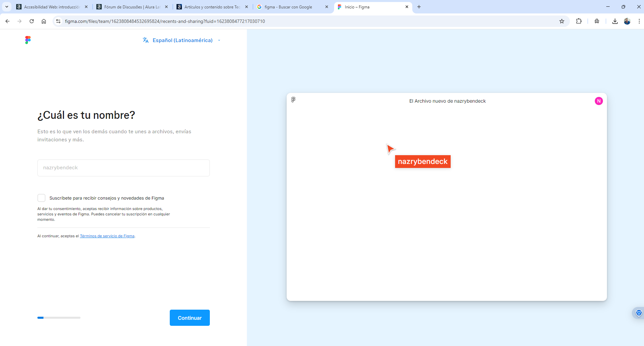Image resolution: width=644 pixels, height=346 pixels.
Task: Open the language selection dropdown
Action: pos(219,40)
